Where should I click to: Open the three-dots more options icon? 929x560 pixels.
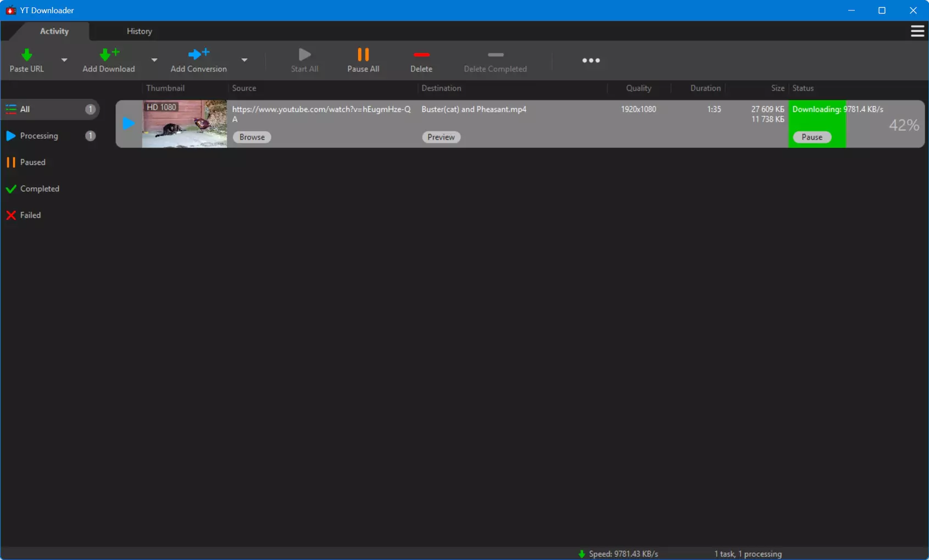tap(591, 60)
